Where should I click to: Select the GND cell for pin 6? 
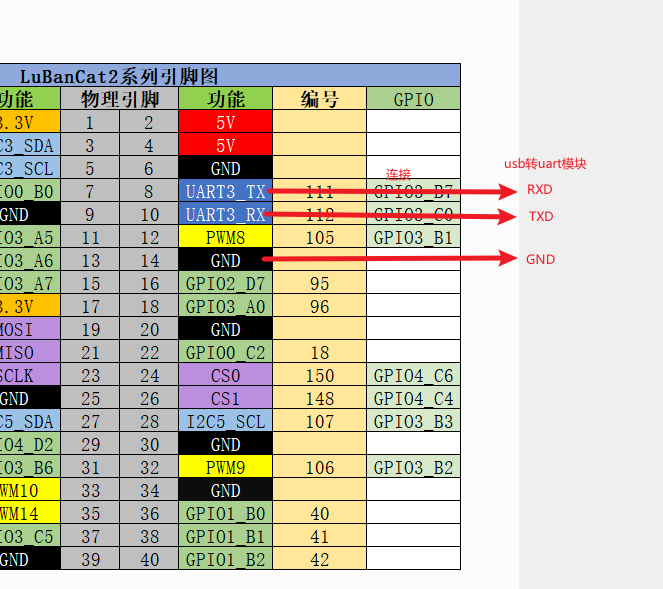(x=225, y=168)
